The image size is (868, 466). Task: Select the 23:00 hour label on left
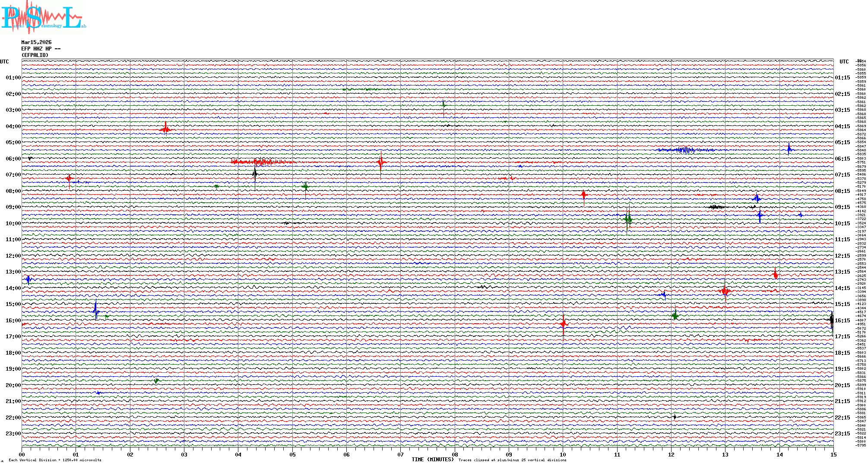coord(13,434)
